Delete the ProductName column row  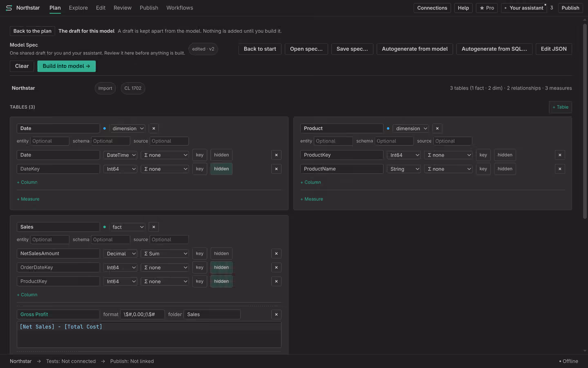pos(560,169)
